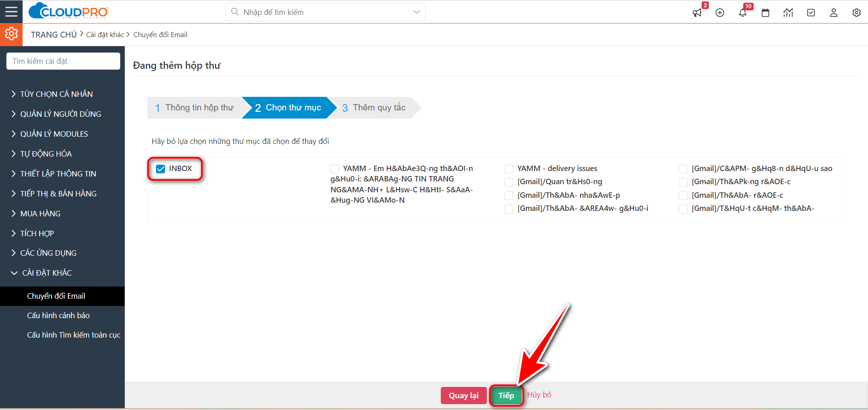Open the calendar icon

[765, 13]
